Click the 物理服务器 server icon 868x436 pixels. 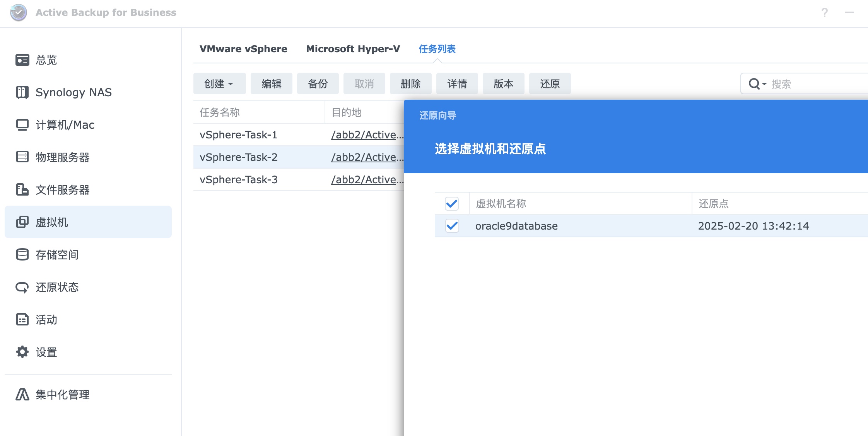click(x=22, y=157)
